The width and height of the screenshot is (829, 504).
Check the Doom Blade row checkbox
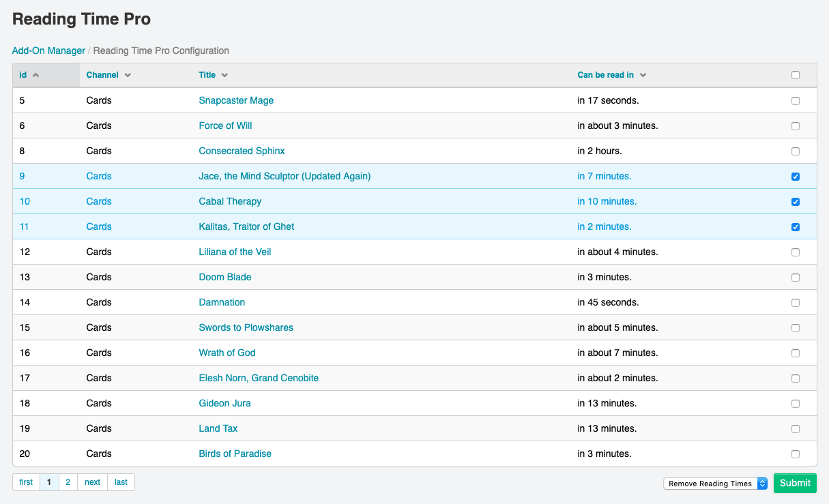pyautogui.click(x=796, y=278)
